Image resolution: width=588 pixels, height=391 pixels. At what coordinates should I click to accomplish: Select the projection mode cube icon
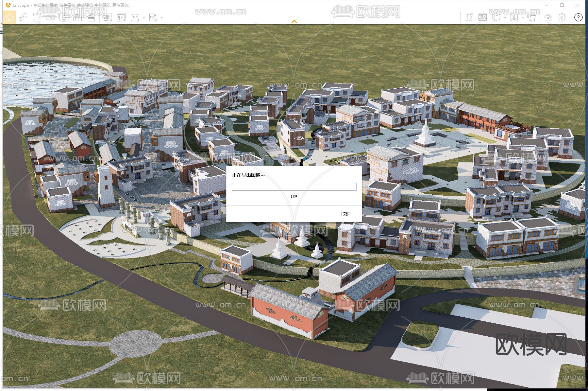point(496,17)
